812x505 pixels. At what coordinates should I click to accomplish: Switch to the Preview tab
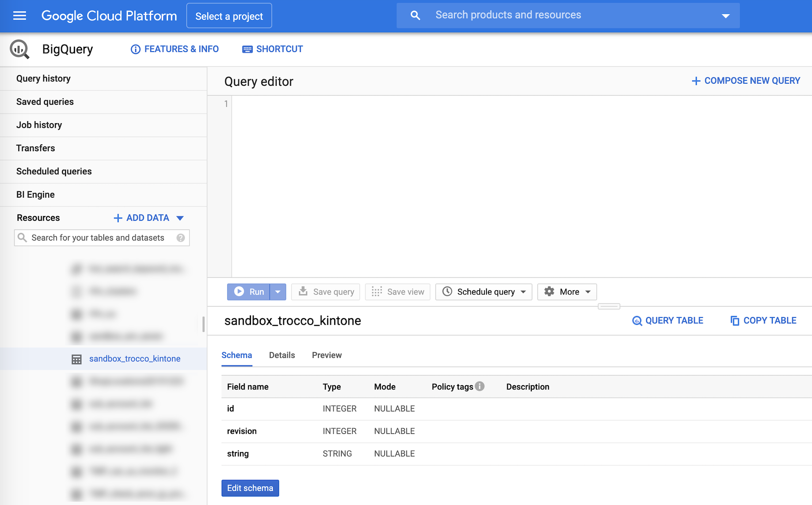[327, 355]
